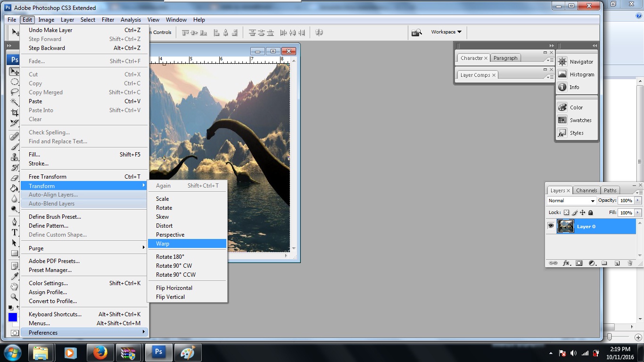
Task: Launch Firefox from the taskbar
Action: [100, 352]
